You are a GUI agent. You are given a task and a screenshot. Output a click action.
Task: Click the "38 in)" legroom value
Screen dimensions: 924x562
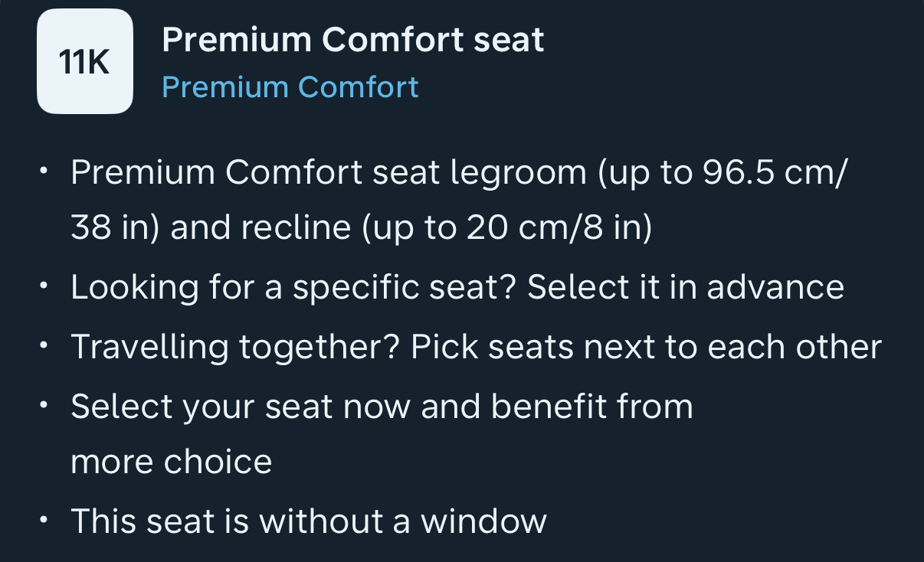(x=115, y=228)
